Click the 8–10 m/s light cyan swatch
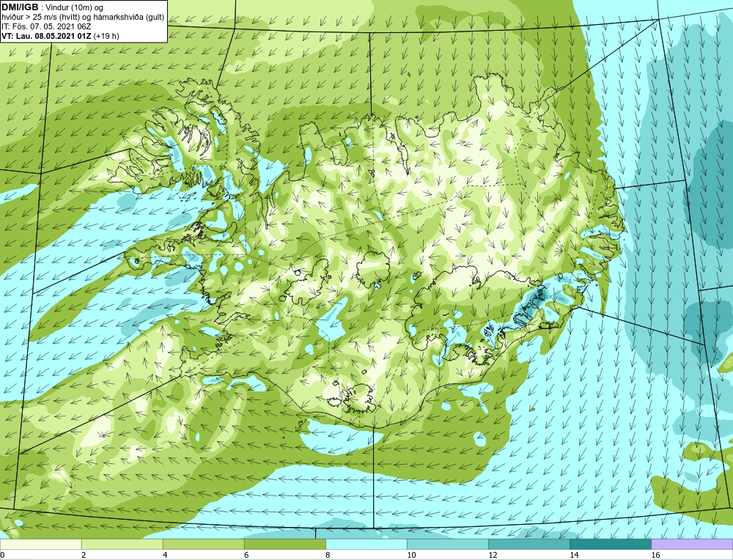Viewport: 733px width, 560px height. [366, 544]
